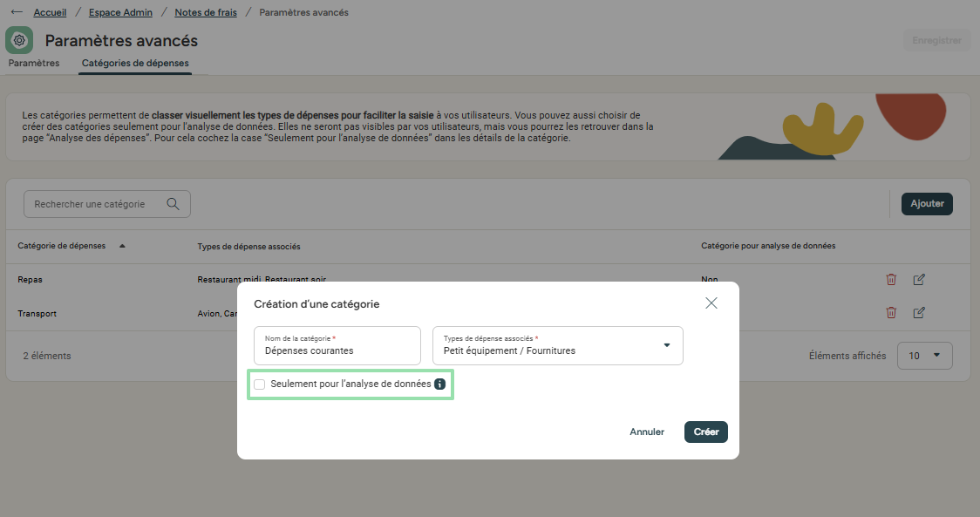Select the Catégories de dépenses tab
This screenshot has width=980, height=517.
tap(135, 63)
